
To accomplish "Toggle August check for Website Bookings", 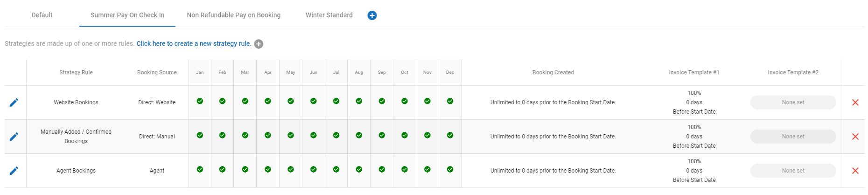I will 359,101.
